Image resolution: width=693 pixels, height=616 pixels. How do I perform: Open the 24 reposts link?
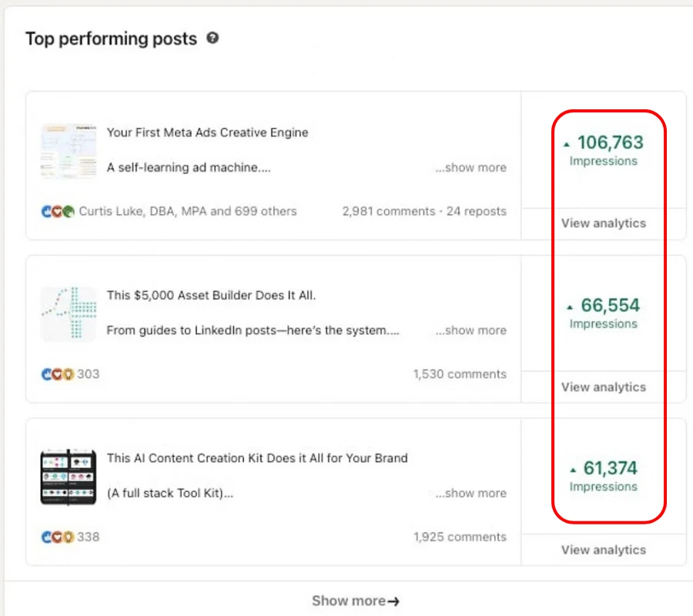[x=476, y=211]
